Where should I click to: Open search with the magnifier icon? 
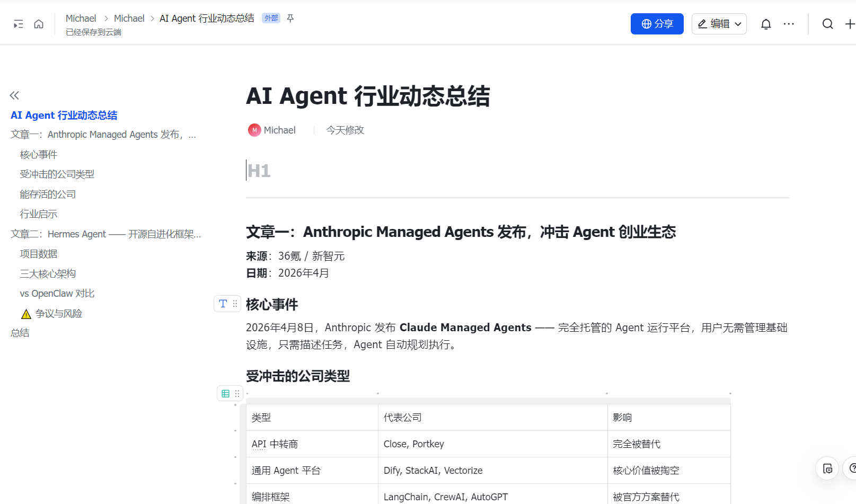827,24
